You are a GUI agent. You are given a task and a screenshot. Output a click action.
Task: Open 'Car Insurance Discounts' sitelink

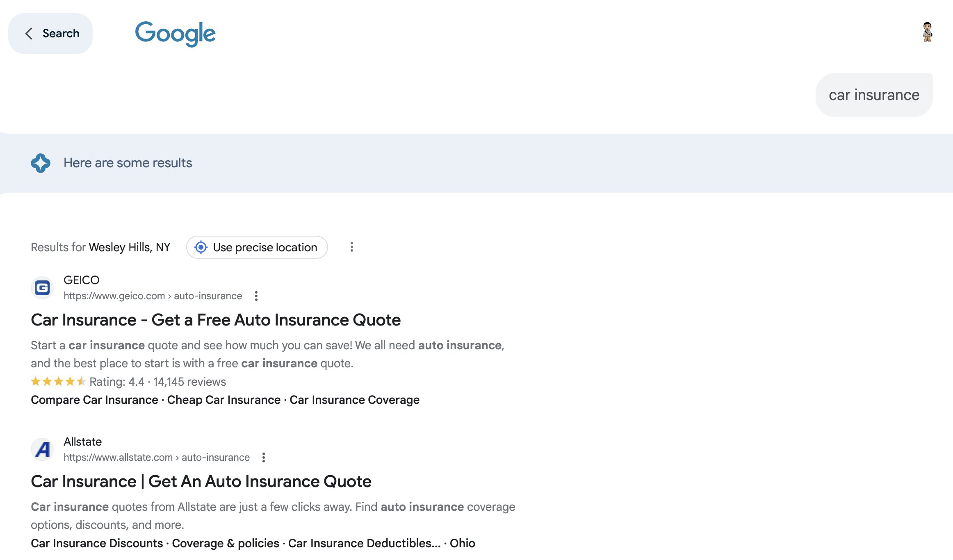(x=97, y=543)
